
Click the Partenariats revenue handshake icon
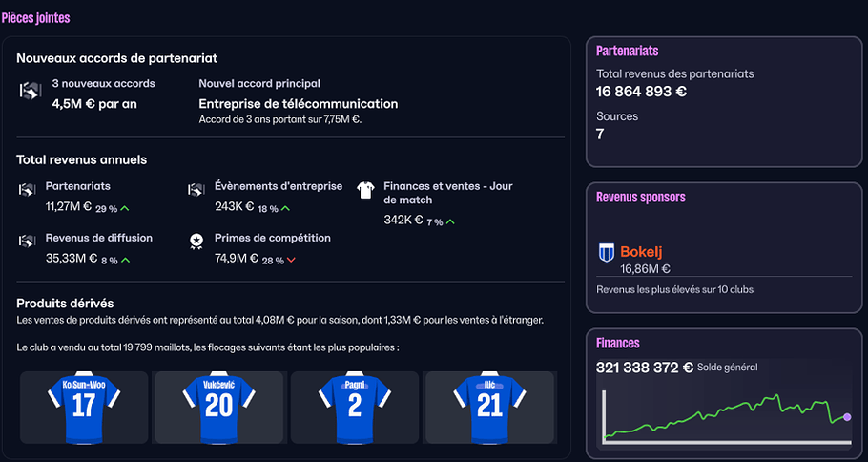[x=27, y=189]
